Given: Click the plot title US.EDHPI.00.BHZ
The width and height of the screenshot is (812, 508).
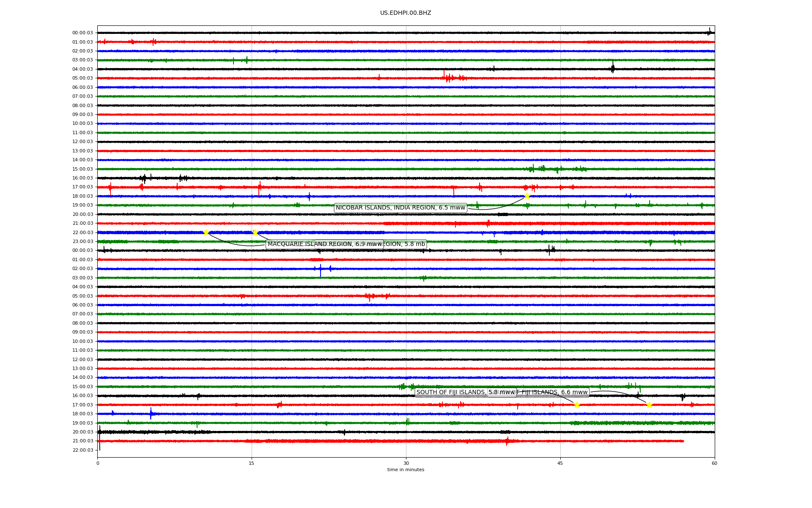Looking at the screenshot, I should [406, 13].
